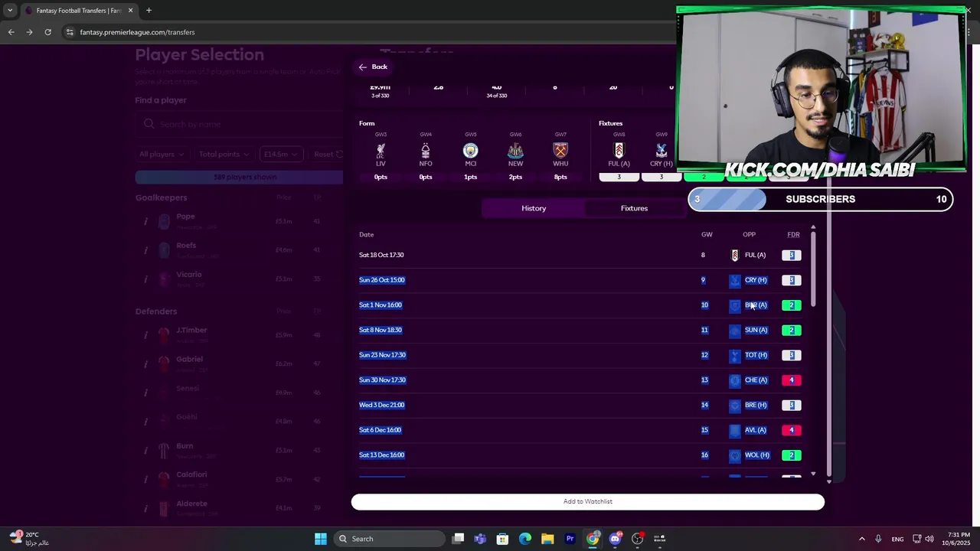Click the Tottenham badge in the gameweek 12 row

click(735, 355)
